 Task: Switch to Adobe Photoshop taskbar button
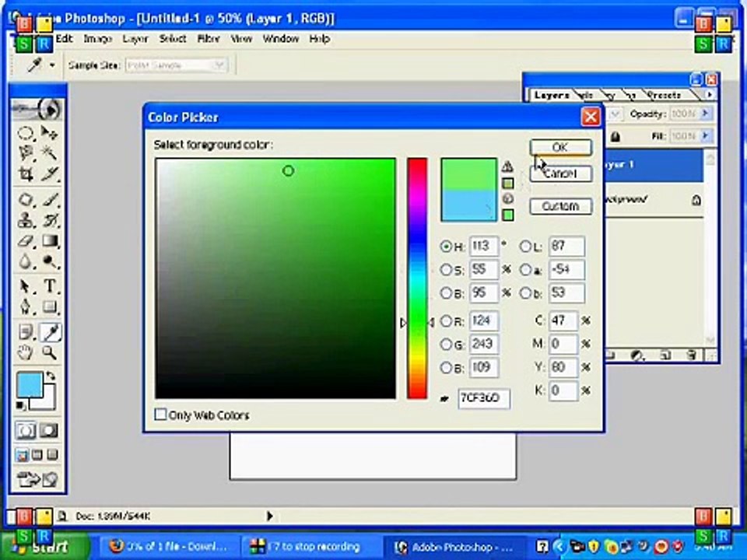point(454,547)
